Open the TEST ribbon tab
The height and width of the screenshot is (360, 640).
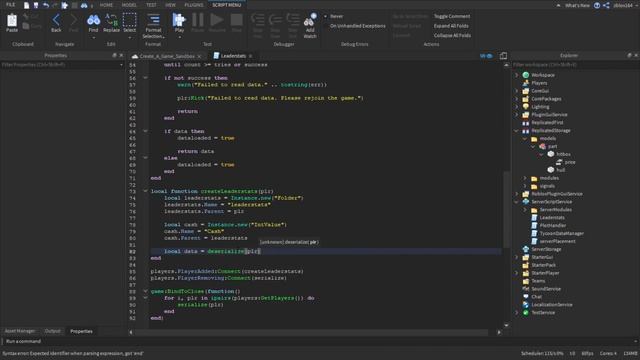pos(151,5)
